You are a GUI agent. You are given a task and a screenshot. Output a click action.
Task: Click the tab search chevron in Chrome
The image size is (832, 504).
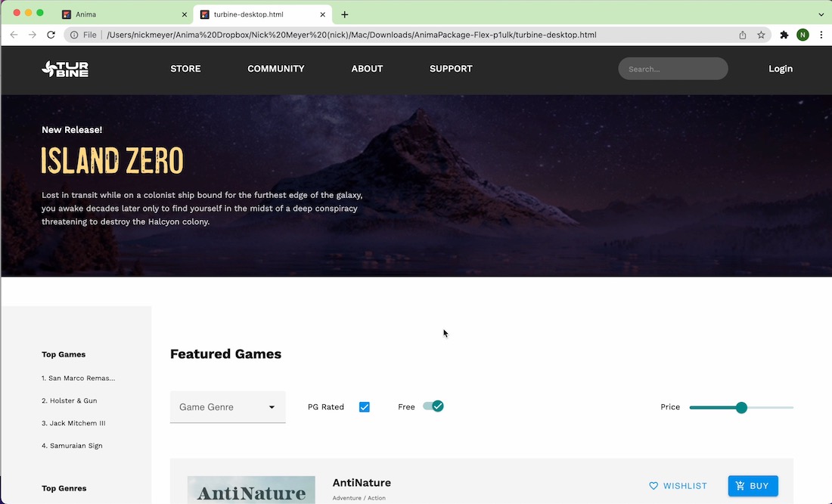[821, 14]
